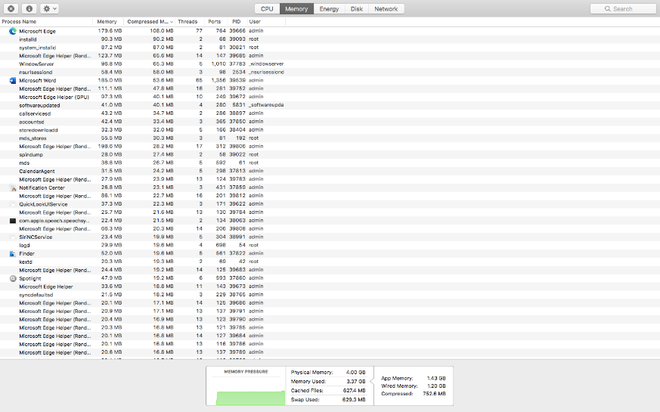
Task: Click the SiriNCService process icon
Action: coord(13,237)
